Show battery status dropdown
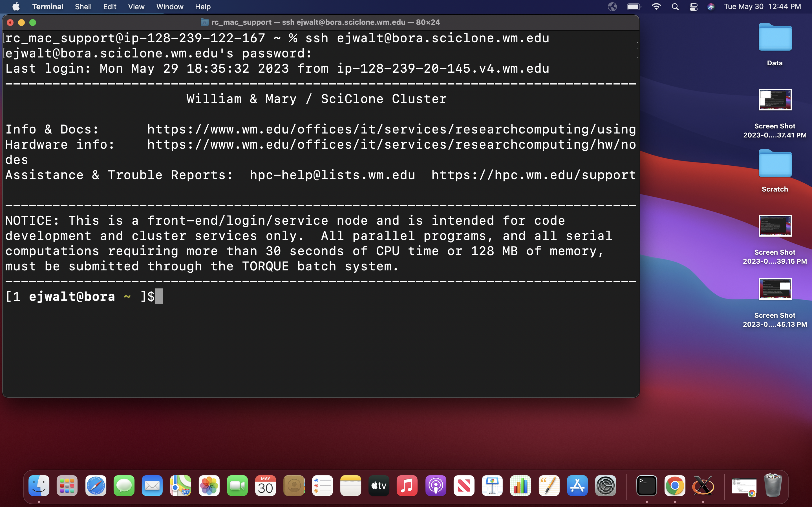This screenshot has width=812, height=507. [x=634, y=7]
